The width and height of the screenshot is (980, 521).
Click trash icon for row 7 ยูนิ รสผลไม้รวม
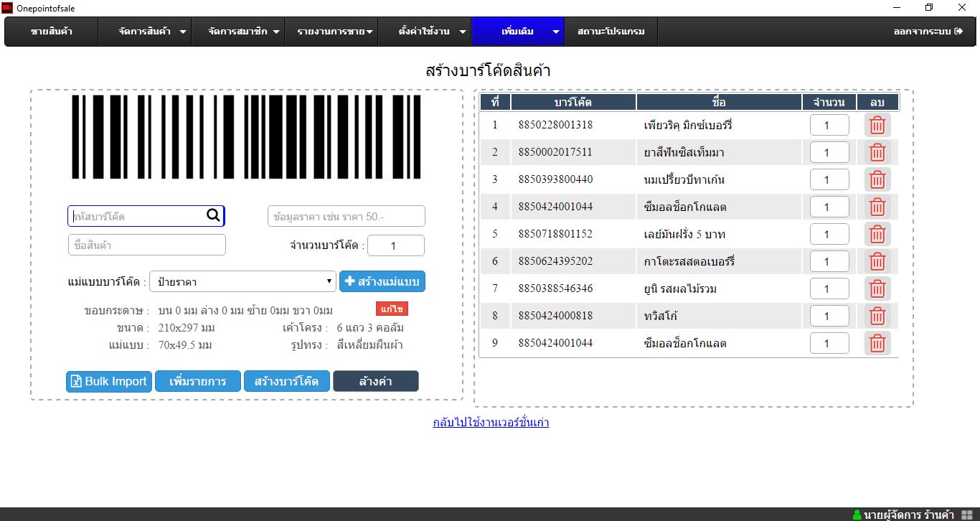877,288
